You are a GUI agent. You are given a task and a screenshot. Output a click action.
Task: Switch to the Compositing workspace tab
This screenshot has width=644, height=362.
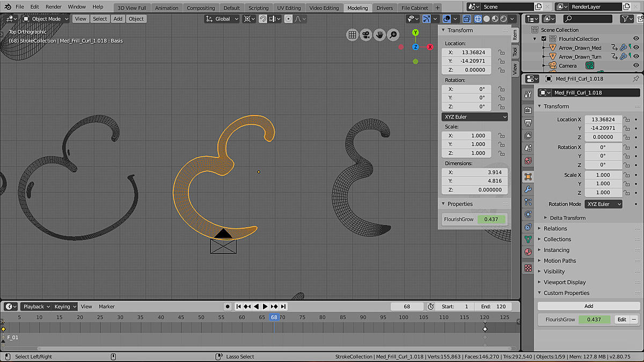[x=201, y=8]
